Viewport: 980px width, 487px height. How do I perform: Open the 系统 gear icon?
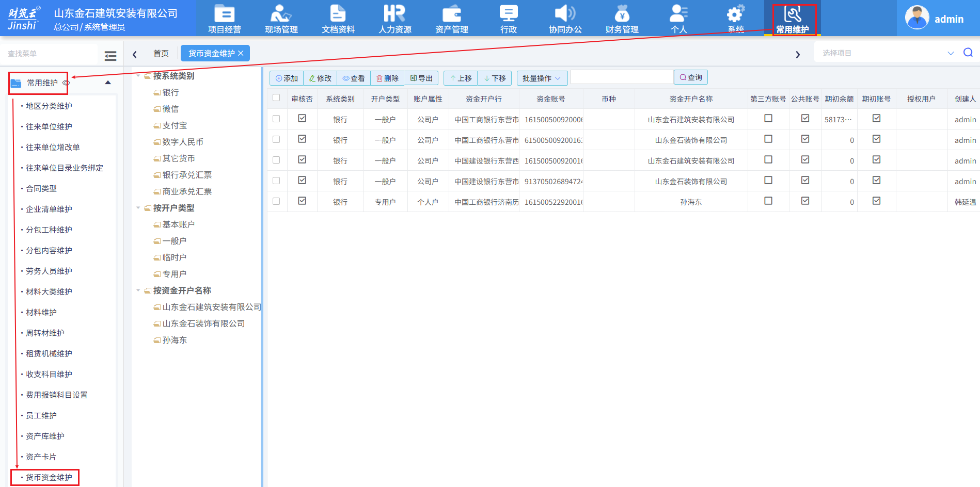click(x=735, y=14)
